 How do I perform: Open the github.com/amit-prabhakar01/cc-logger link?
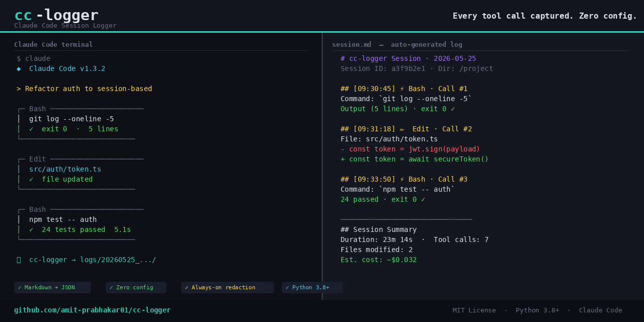tap(92, 310)
